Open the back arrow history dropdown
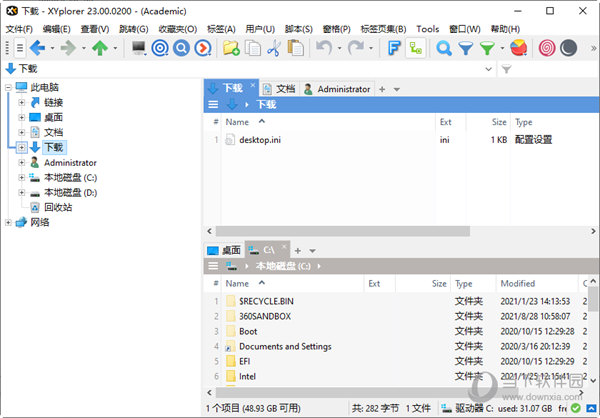 click(x=52, y=49)
